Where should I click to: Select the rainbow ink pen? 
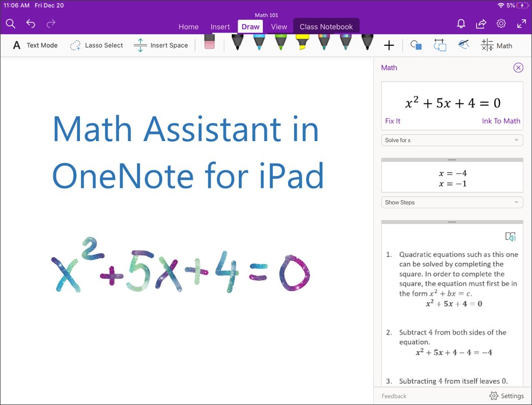[x=324, y=42]
